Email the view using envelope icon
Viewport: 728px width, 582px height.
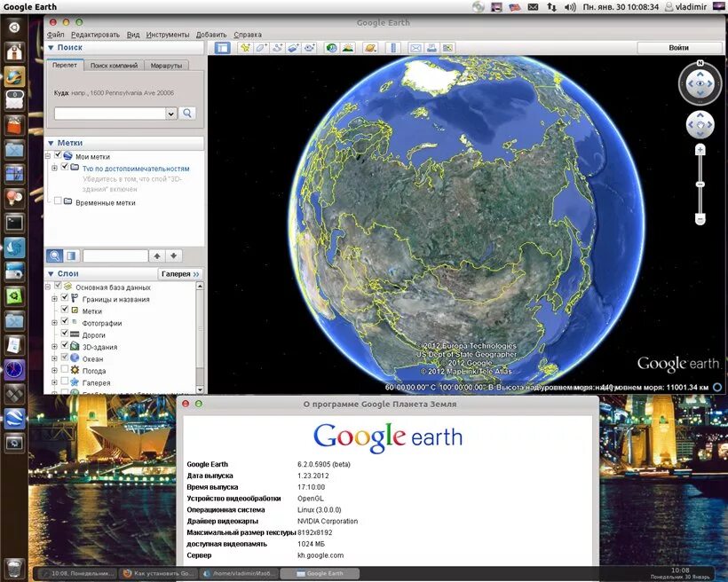click(415, 47)
